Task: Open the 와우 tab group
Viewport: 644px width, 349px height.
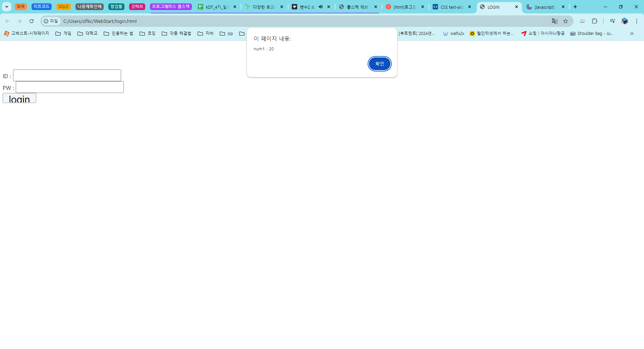Action: [x=21, y=7]
